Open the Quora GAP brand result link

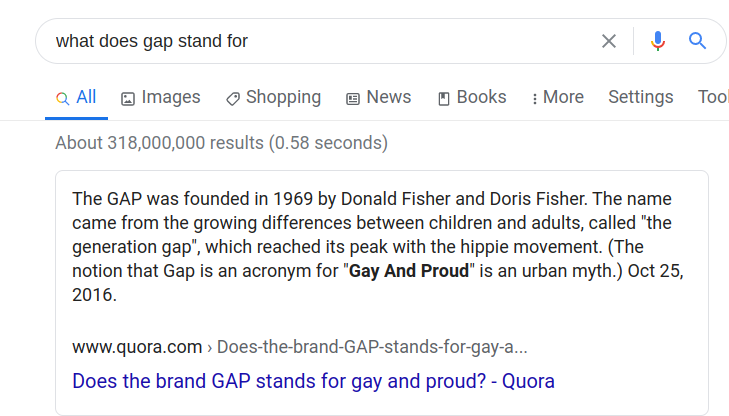click(x=313, y=381)
